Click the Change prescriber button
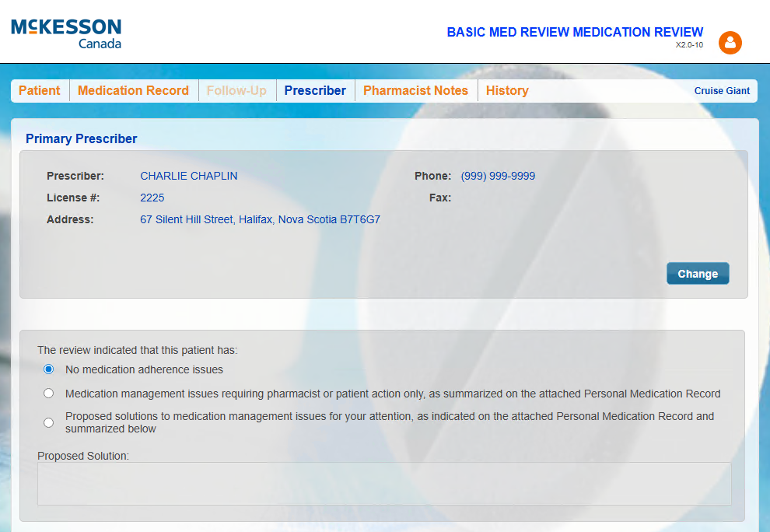The height and width of the screenshot is (532, 770). point(698,274)
